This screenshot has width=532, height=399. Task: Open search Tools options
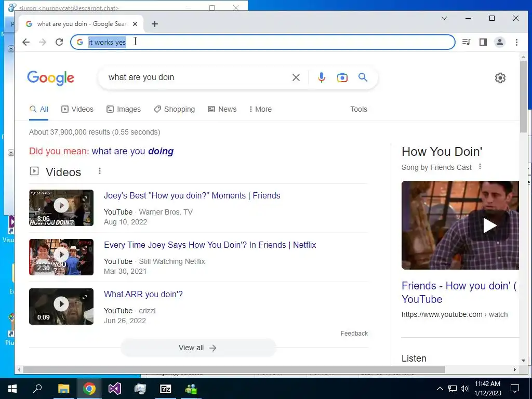[358, 109]
